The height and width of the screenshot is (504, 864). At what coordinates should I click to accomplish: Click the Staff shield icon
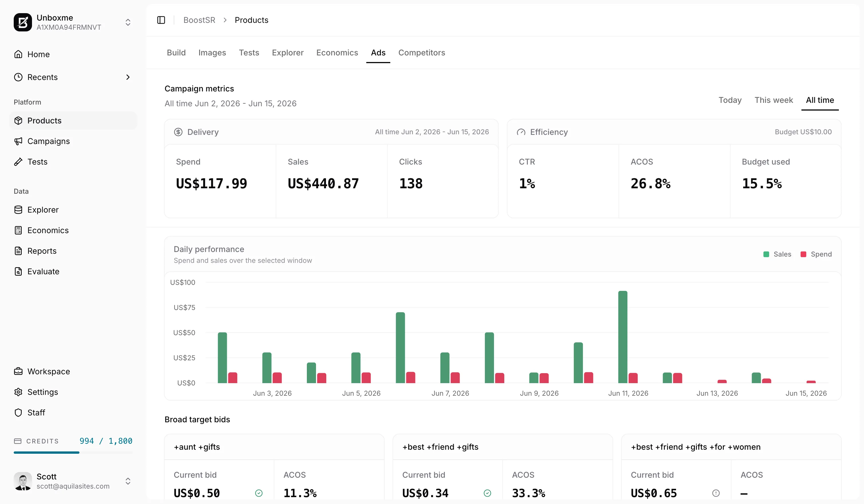click(x=18, y=413)
